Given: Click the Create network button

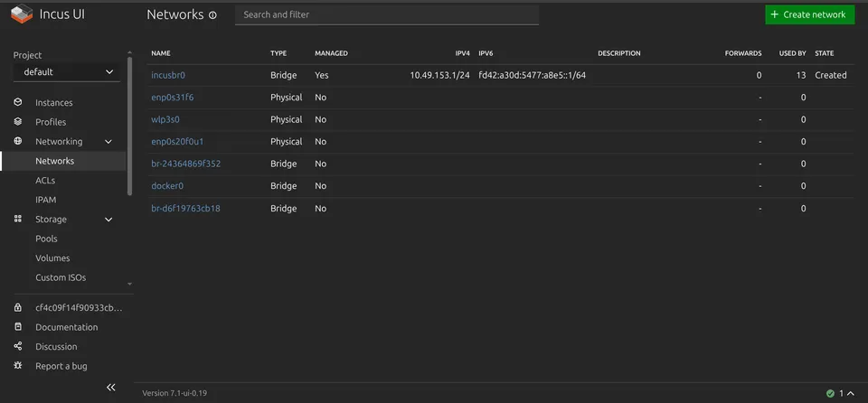Looking at the screenshot, I should (809, 15).
